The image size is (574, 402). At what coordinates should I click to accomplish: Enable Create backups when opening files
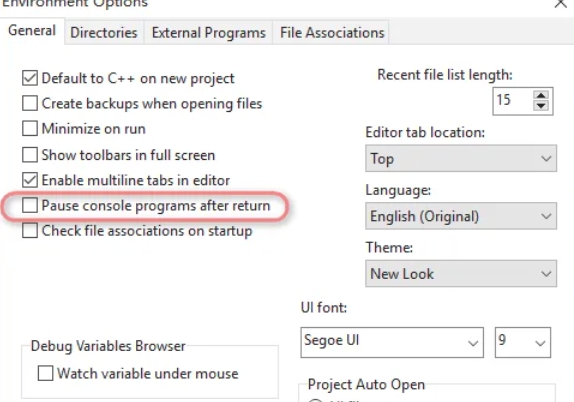[30, 104]
